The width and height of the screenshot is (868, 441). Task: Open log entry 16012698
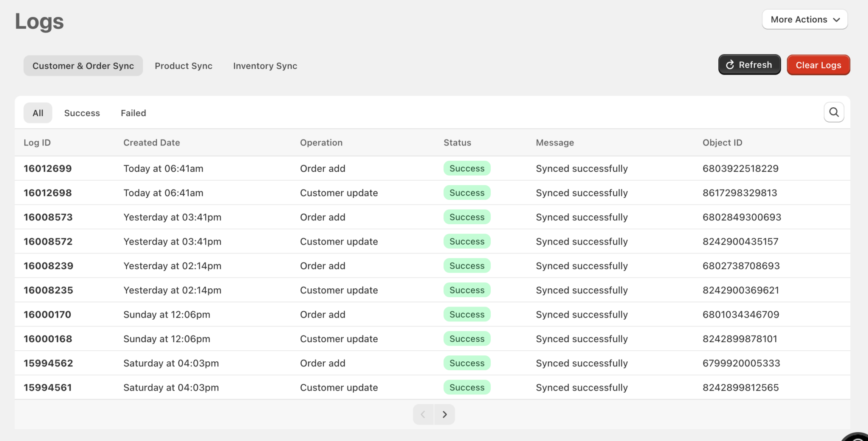[47, 193]
